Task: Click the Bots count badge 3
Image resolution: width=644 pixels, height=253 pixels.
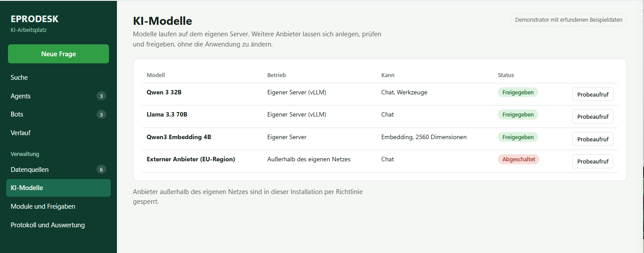Action: tap(101, 115)
